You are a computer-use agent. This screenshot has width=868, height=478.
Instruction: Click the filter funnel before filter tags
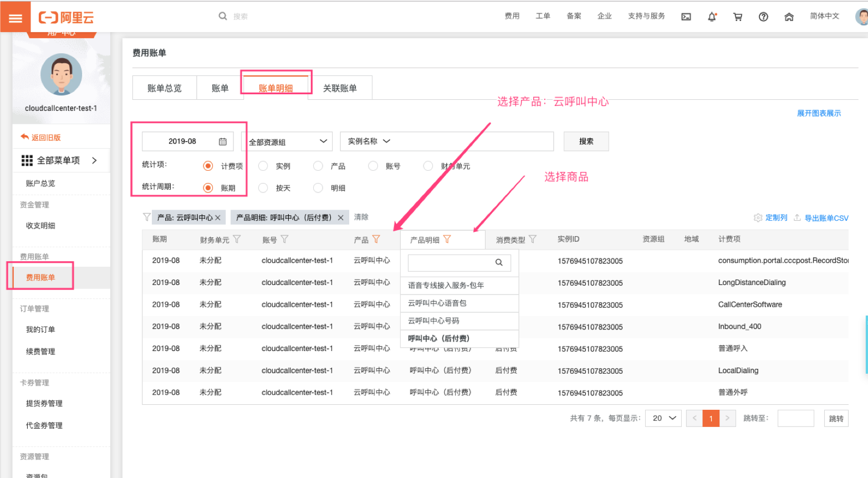point(147,217)
